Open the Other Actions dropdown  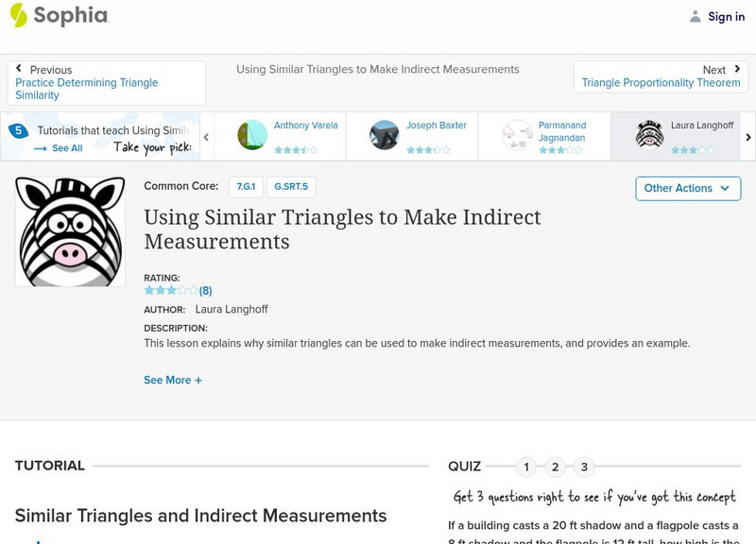click(687, 188)
